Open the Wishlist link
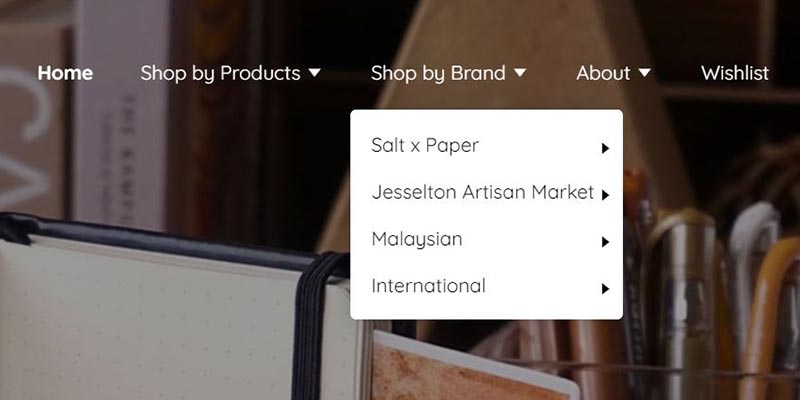 (735, 73)
